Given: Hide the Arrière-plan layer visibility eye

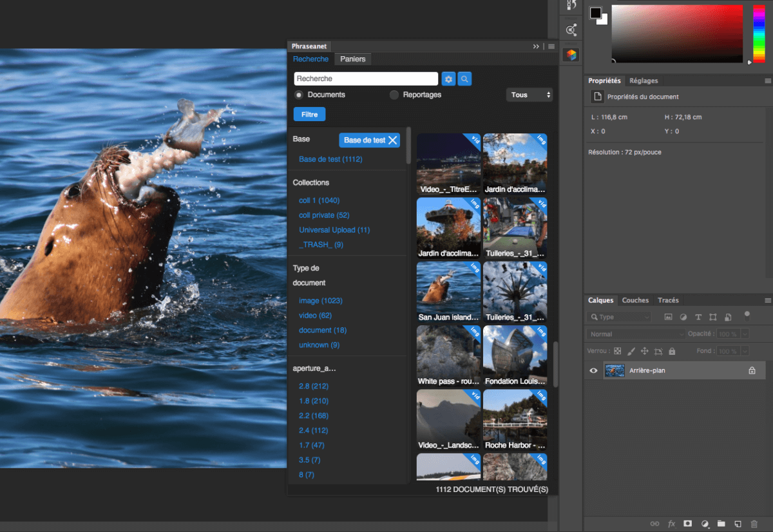Looking at the screenshot, I should (593, 370).
